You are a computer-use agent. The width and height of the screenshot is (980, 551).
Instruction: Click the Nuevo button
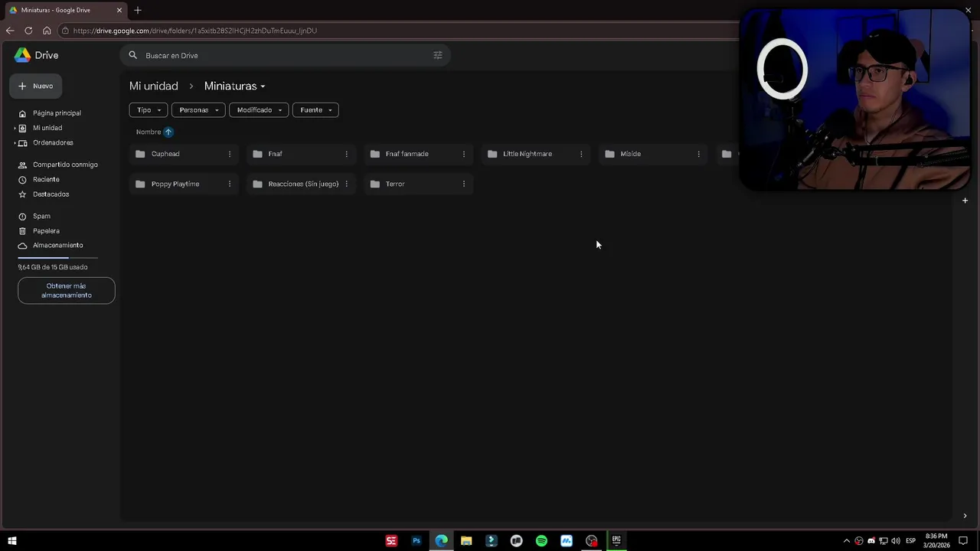pyautogui.click(x=35, y=86)
